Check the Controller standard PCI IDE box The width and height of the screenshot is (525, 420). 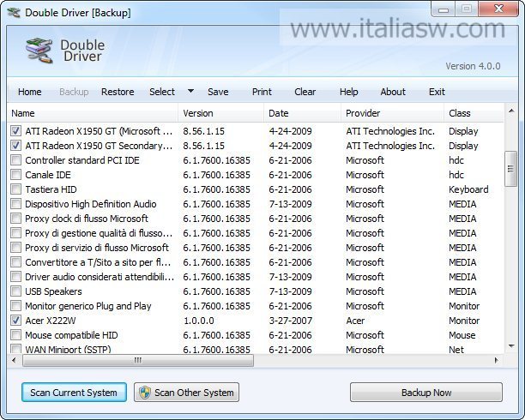click(15, 160)
